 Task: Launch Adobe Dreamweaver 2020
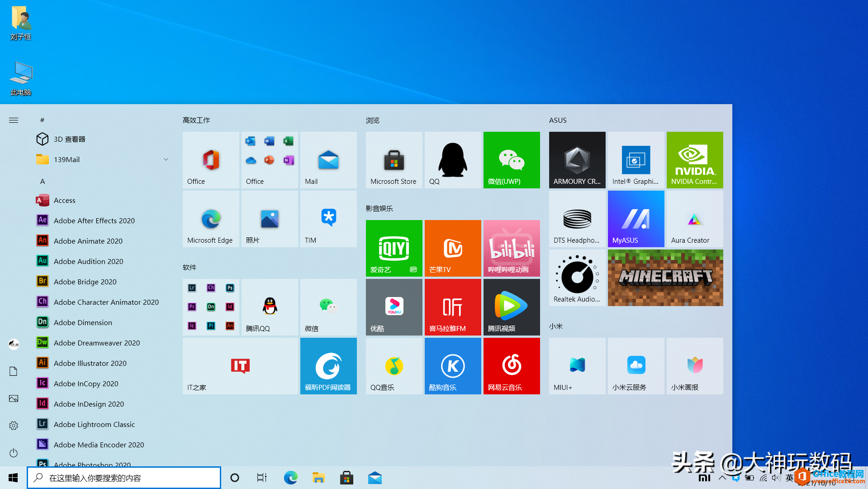tap(103, 343)
